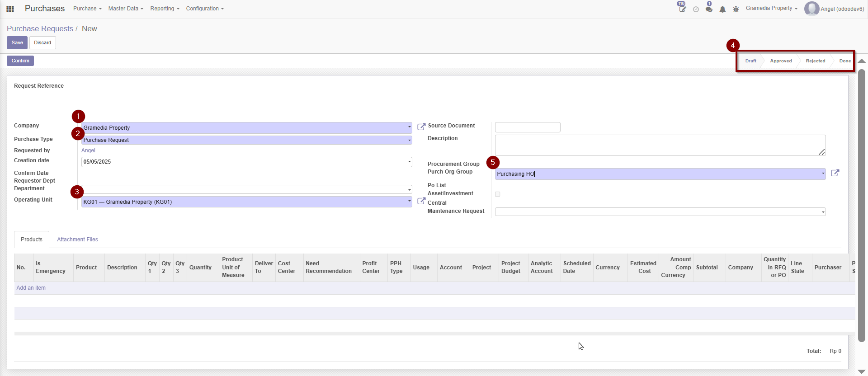Select the Approved status stage
This screenshot has height=376, width=868.
[x=781, y=61]
